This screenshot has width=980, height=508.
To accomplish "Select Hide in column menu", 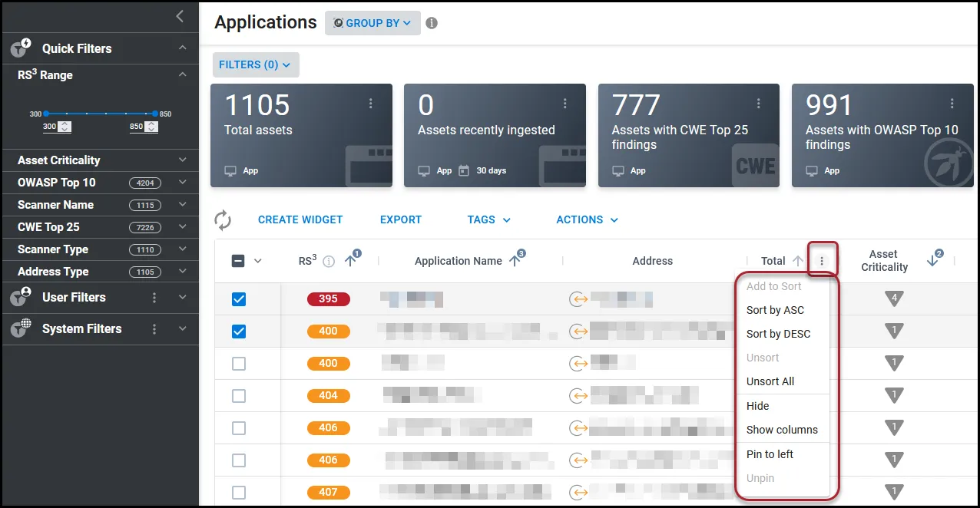I will [x=758, y=406].
